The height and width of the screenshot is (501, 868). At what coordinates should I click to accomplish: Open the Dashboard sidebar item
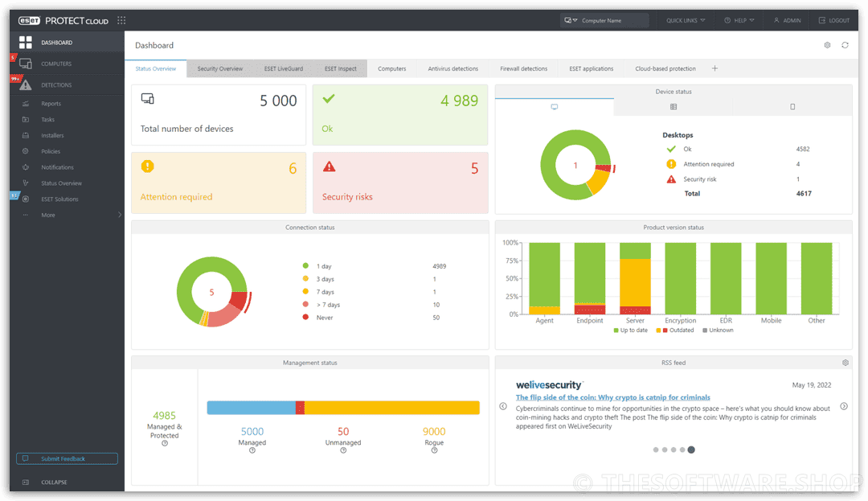(x=67, y=43)
